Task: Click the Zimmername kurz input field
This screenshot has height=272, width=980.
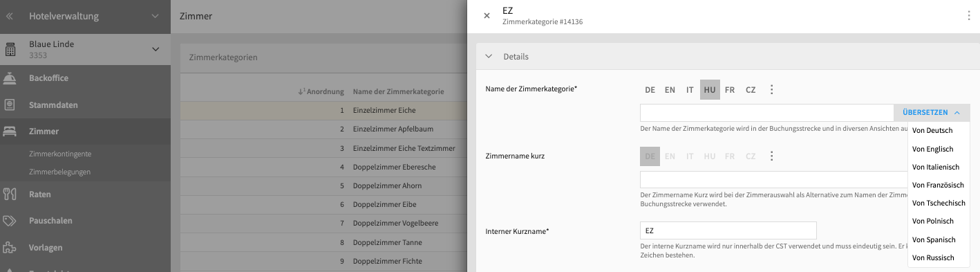Action: pos(774,179)
